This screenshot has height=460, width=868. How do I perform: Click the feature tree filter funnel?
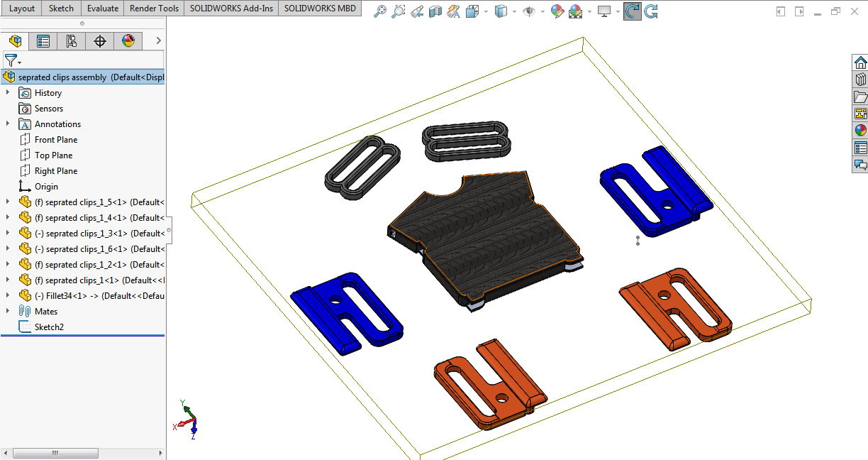[11, 60]
